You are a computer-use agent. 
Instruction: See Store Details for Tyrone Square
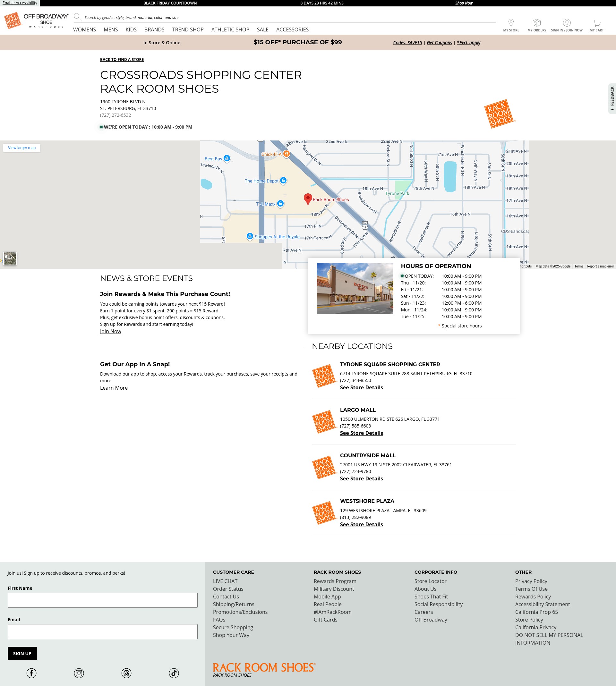pyautogui.click(x=361, y=387)
